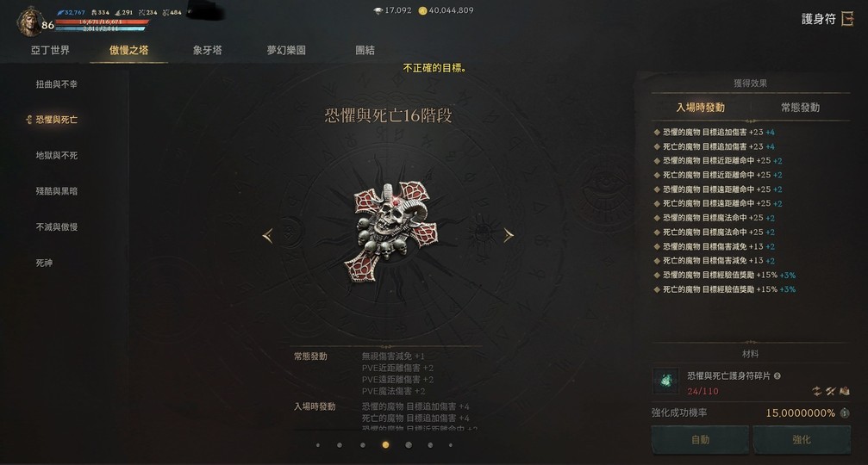Click the 自動 auto button

[700, 439]
